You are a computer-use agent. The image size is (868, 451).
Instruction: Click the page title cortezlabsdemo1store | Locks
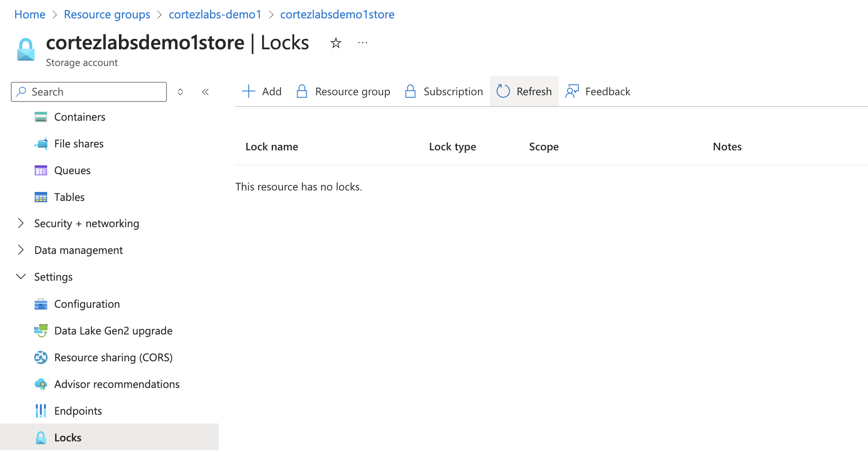[177, 43]
